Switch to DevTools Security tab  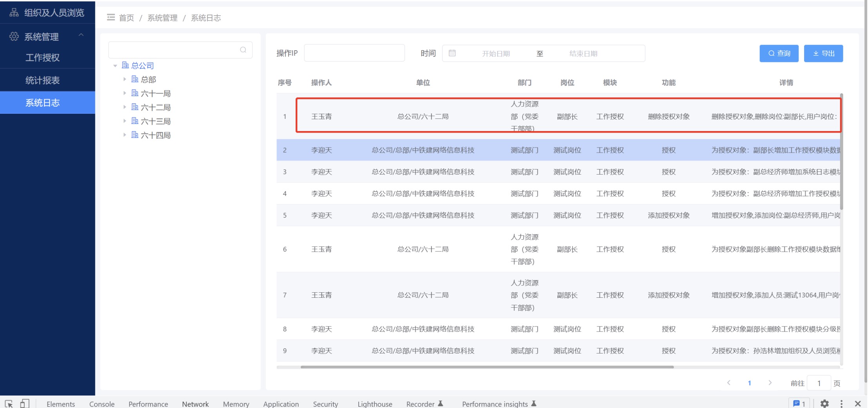(325, 404)
